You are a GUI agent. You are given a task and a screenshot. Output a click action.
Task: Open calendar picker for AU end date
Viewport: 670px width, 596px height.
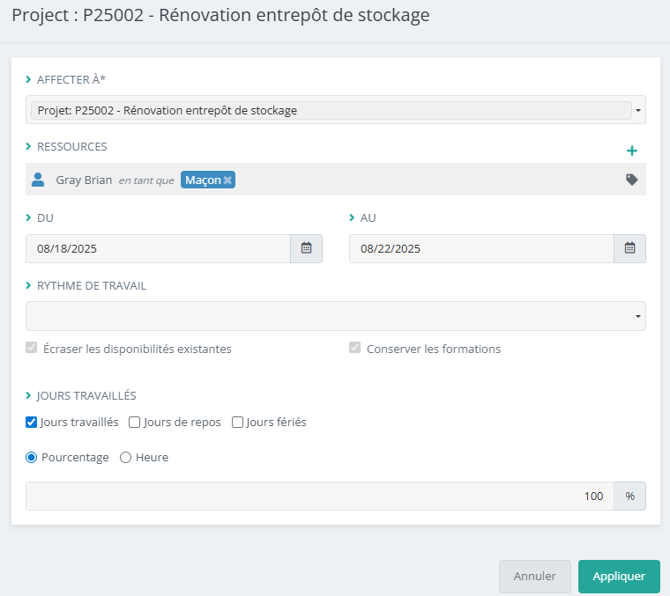click(629, 249)
